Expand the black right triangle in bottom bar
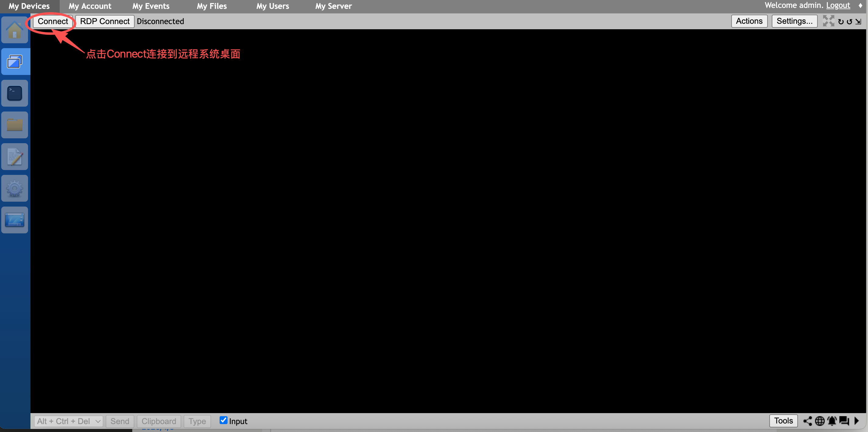This screenshot has width=868, height=432. (x=856, y=421)
